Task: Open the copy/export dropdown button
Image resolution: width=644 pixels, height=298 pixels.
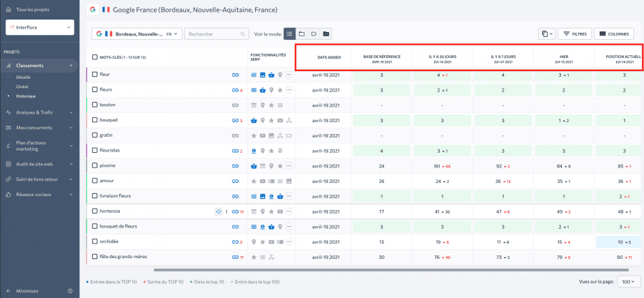Action: 546,34
